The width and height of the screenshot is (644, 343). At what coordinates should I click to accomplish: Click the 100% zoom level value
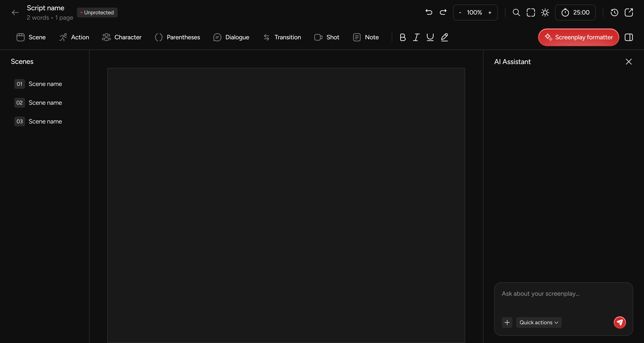point(474,13)
